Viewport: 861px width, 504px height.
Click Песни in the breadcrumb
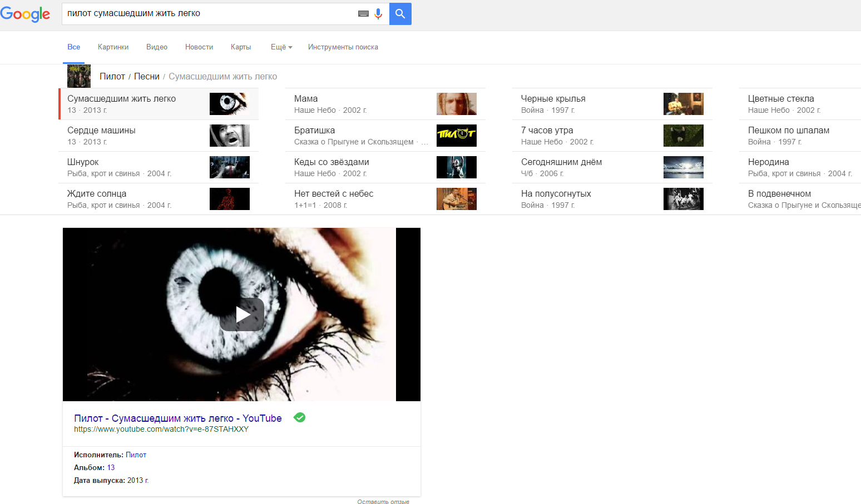[x=147, y=77]
